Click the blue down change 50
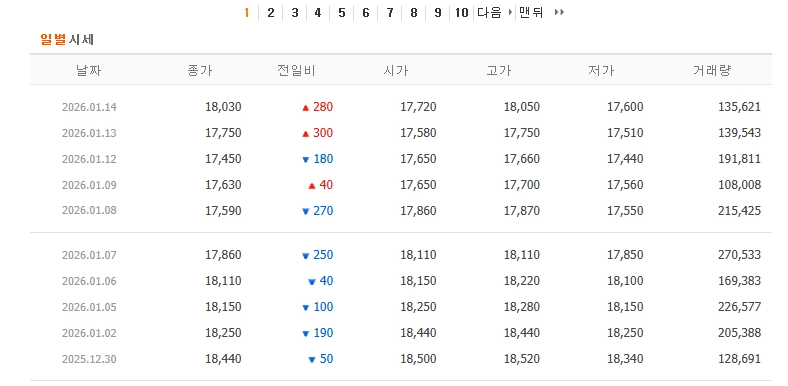The height and width of the screenshot is (386, 788). [x=320, y=359]
